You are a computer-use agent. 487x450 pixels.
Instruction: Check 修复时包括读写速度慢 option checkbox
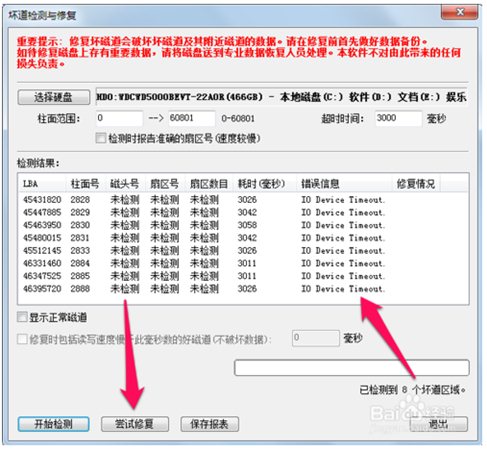22,339
